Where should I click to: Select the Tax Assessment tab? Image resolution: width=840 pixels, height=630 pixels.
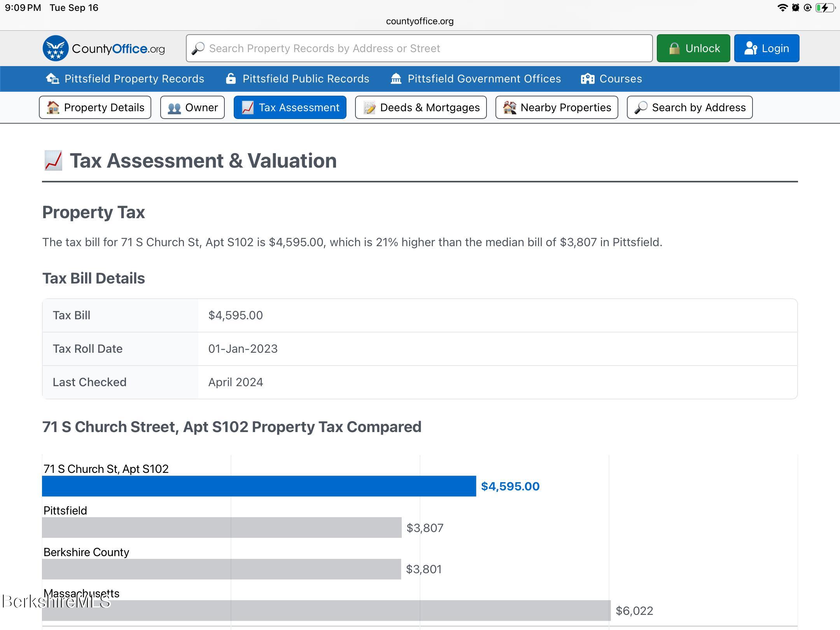pos(290,107)
